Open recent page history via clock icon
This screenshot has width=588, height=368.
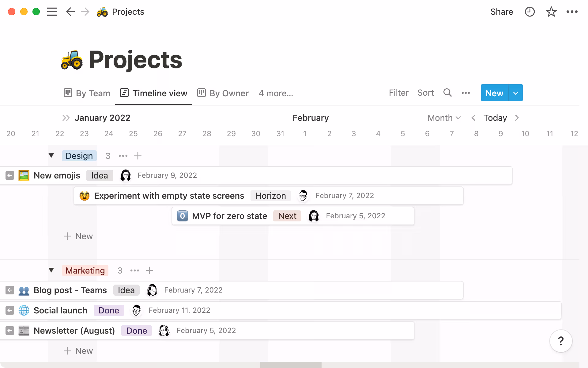(x=530, y=12)
